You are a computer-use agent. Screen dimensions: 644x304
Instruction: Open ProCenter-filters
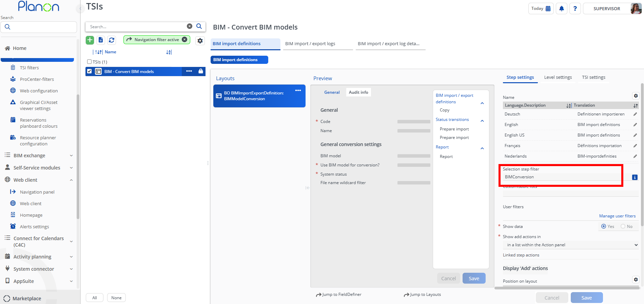[37, 79]
